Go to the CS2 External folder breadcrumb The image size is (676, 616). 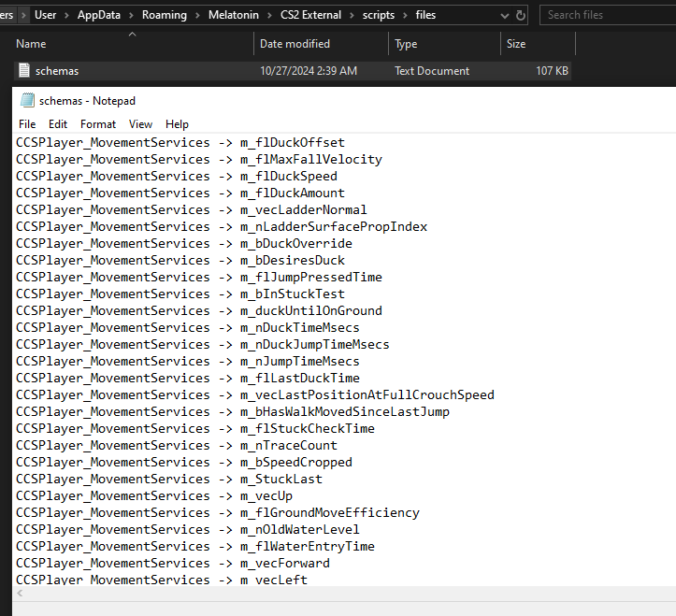click(311, 15)
